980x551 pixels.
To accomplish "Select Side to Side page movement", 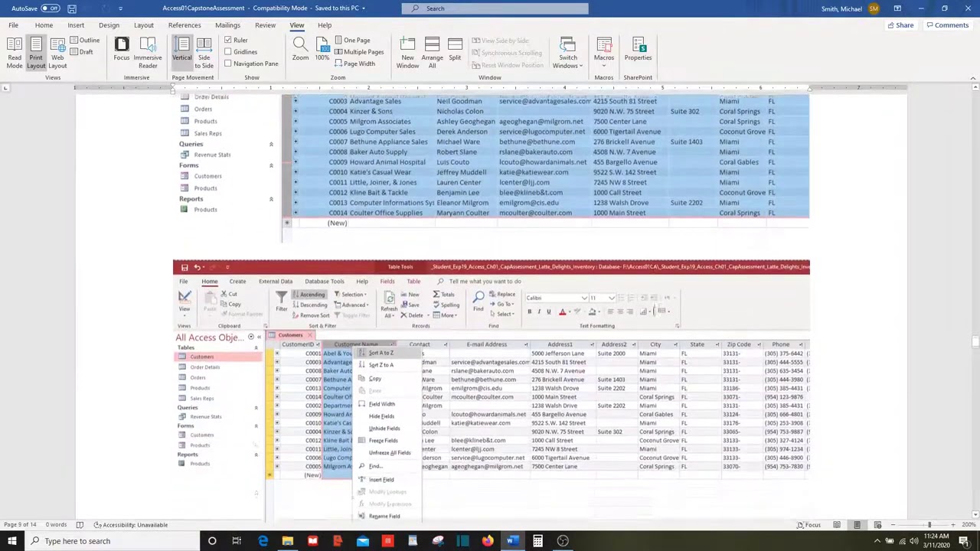I will 204,52.
